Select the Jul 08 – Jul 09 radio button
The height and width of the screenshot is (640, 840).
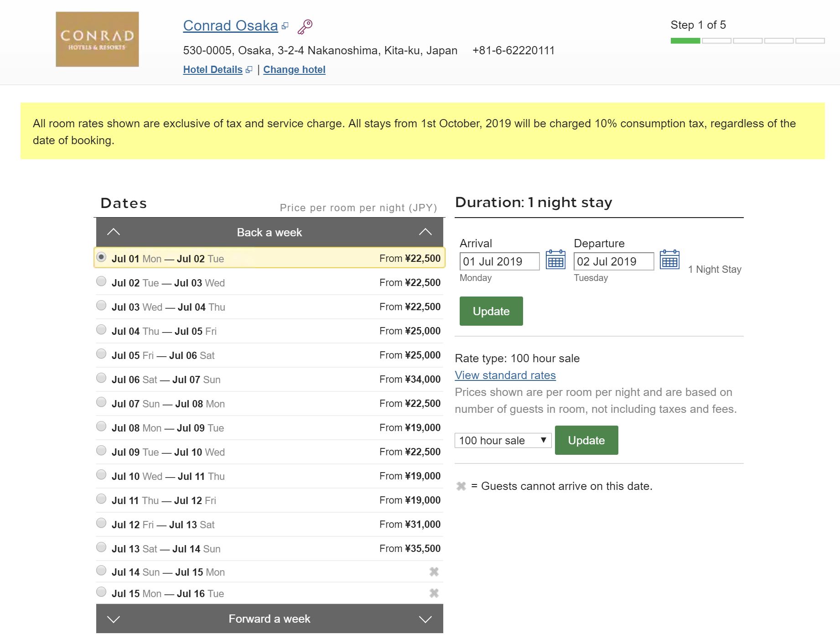point(101,426)
